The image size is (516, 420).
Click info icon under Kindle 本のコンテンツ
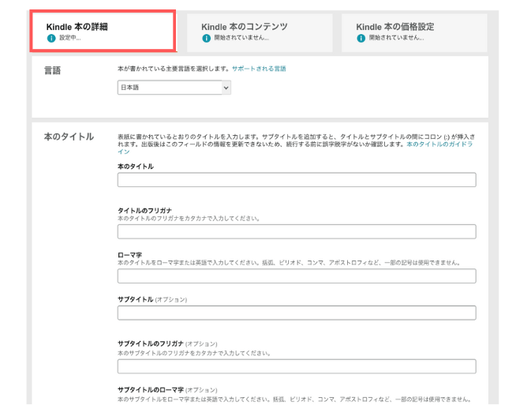[x=207, y=38]
